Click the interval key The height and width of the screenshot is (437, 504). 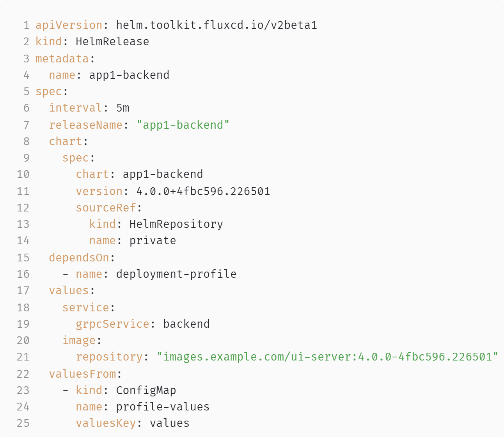coord(75,108)
